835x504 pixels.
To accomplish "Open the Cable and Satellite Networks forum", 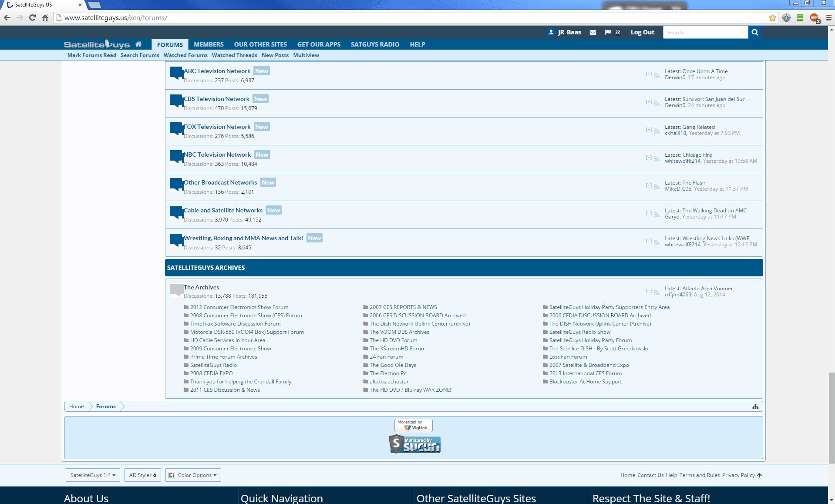I will point(223,210).
